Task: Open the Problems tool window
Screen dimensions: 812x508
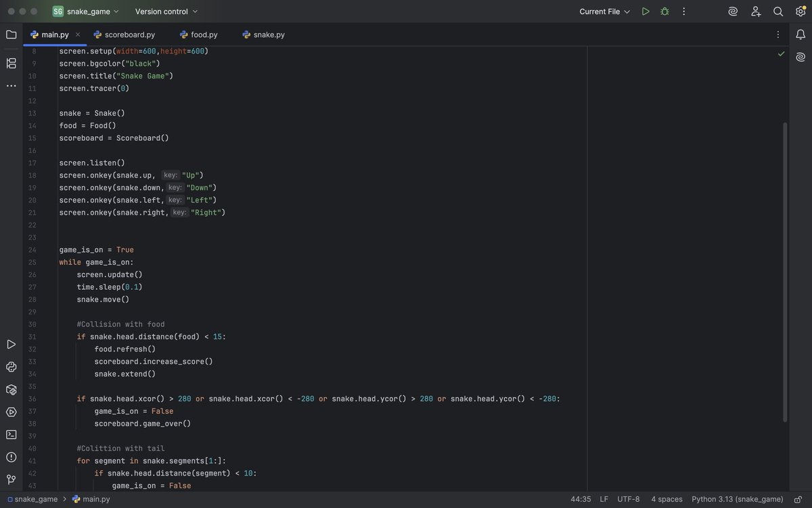Action: (11, 457)
